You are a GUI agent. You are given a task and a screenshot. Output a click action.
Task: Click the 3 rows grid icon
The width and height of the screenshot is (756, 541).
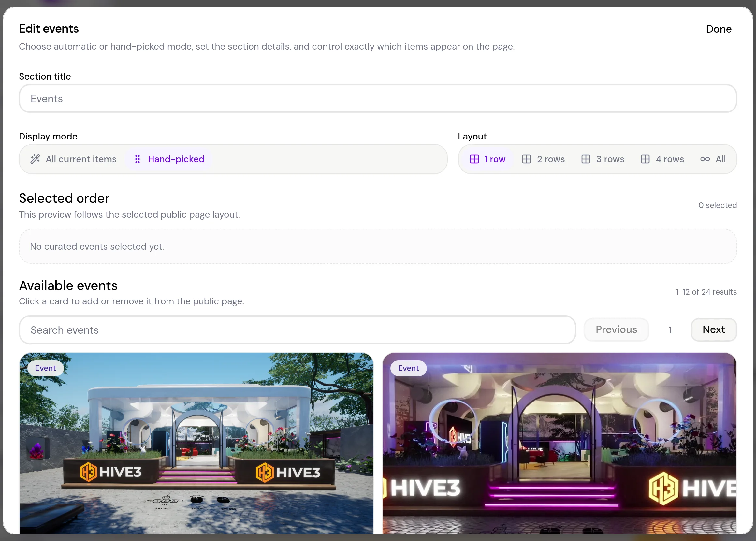coord(586,159)
